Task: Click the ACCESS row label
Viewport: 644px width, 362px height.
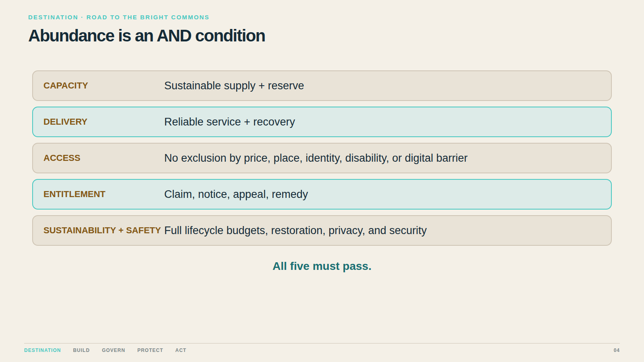Action: click(62, 158)
